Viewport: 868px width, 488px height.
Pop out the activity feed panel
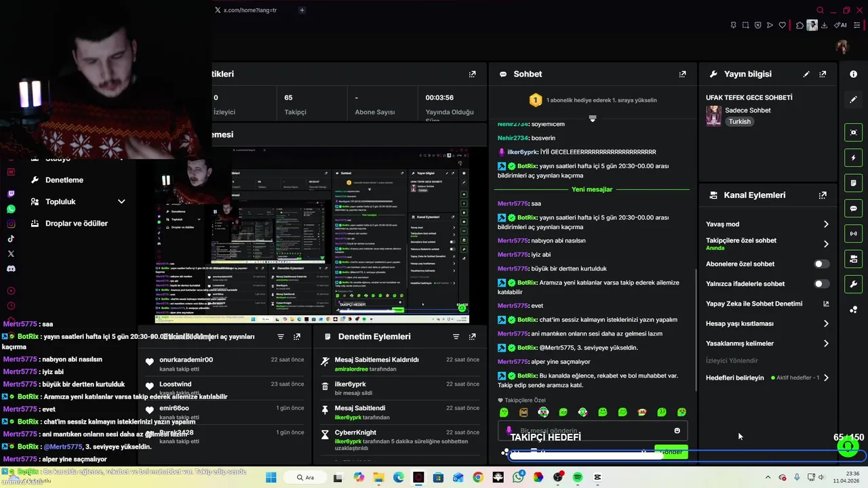[296, 336]
